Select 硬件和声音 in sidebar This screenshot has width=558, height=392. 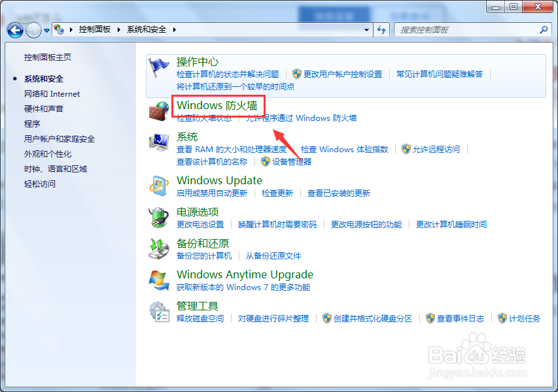[x=44, y=108]
